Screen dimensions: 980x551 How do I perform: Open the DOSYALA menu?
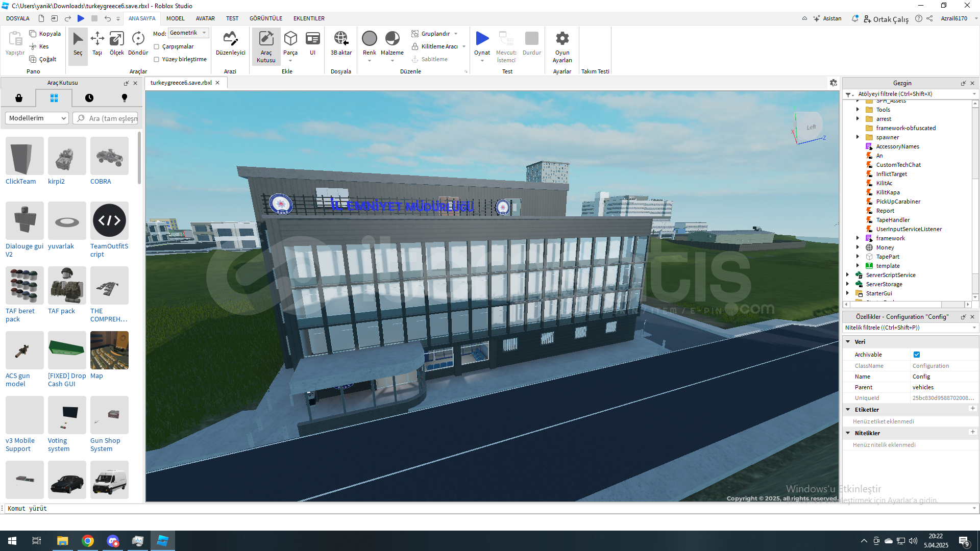(18, 18)
